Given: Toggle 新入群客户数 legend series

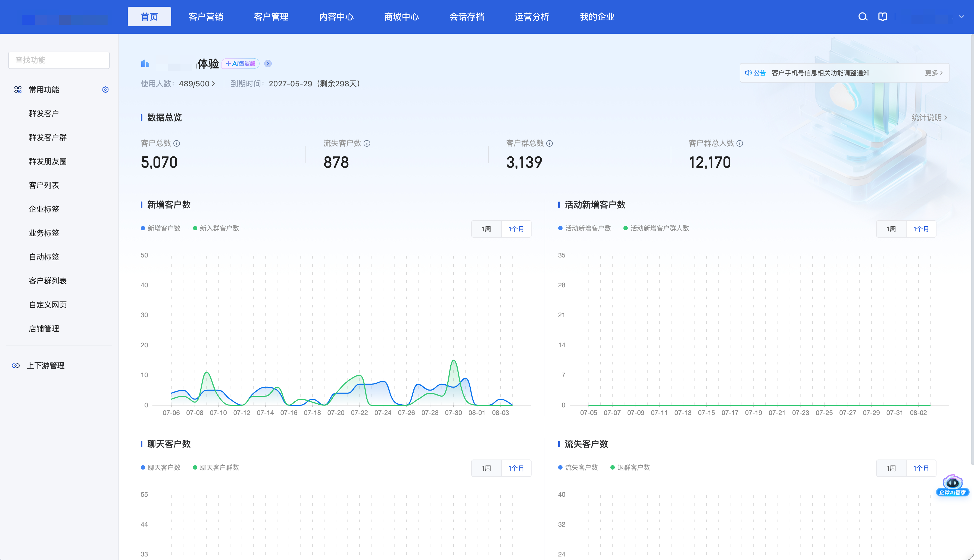Looking at the screenshot, I should tap(216, 228).
